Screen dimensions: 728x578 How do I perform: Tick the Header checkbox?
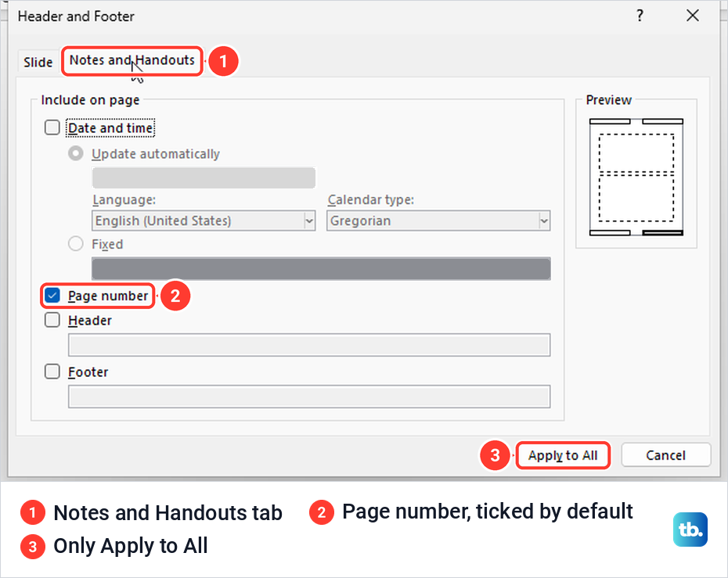tap(52, 320)
